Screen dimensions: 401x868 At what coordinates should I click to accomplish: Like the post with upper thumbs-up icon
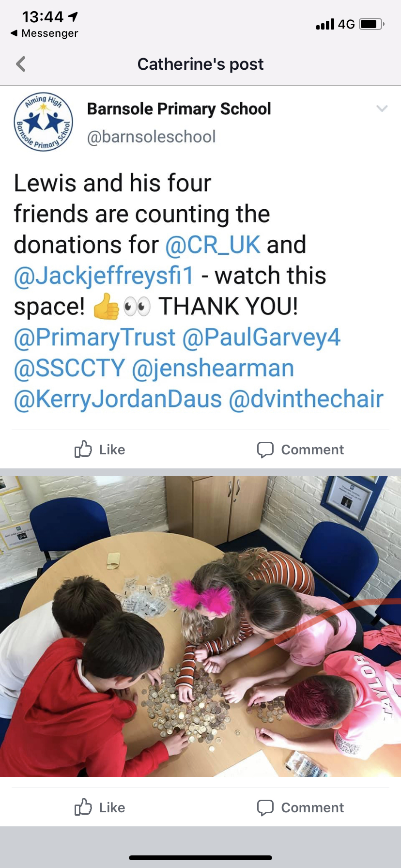[x=83, y=449]
